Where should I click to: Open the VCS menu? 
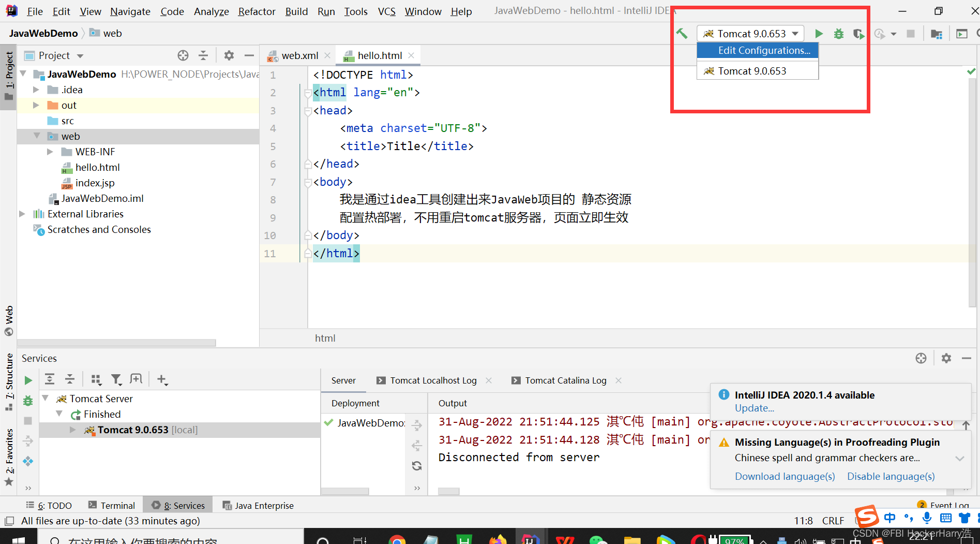click(386, 11)
